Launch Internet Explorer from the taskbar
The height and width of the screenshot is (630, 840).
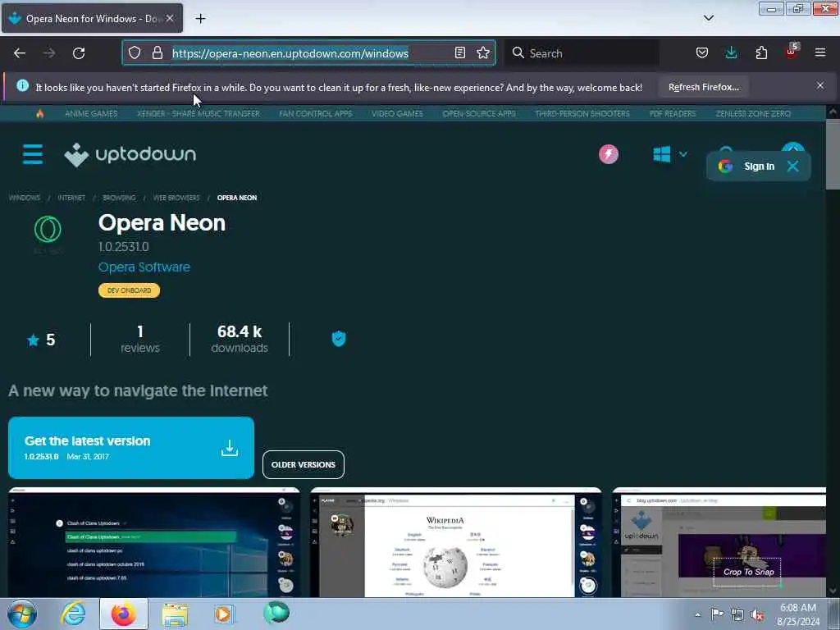pos(73,614)
